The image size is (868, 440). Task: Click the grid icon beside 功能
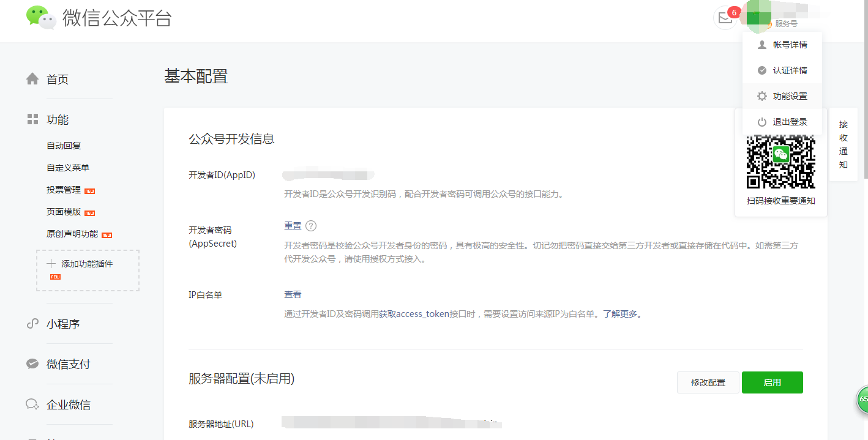pos(32,119)
